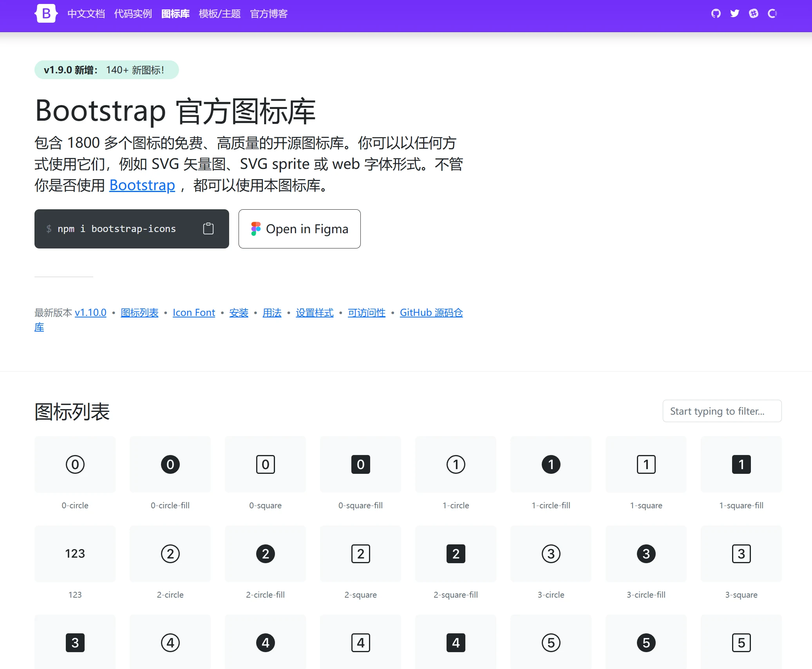Open the Icon Font link
Viewport: 812px width, 669px height.
tap(194, 312)
